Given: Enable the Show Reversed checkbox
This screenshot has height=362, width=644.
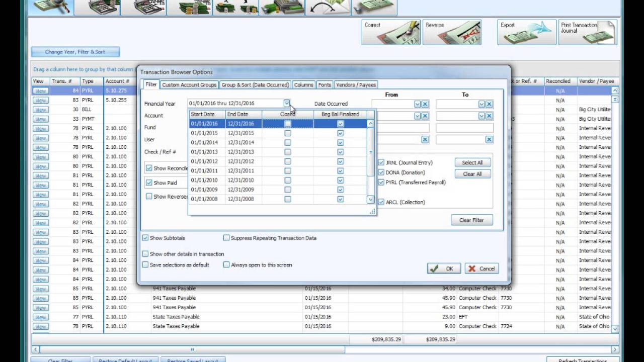Looking at the screenshot, I should click(148, 196).
